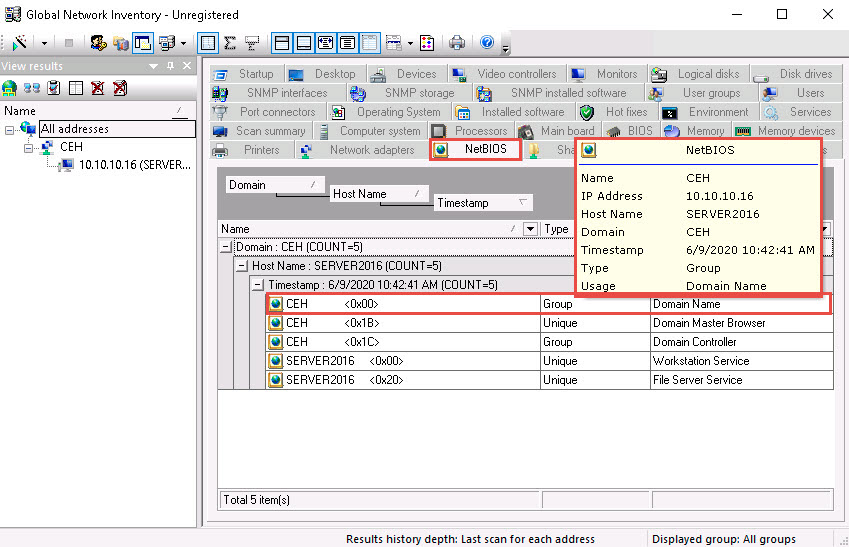Viewport: 849px width, 547px height.
Task: Open the Processors tab
Action: [x=471, y=131]
